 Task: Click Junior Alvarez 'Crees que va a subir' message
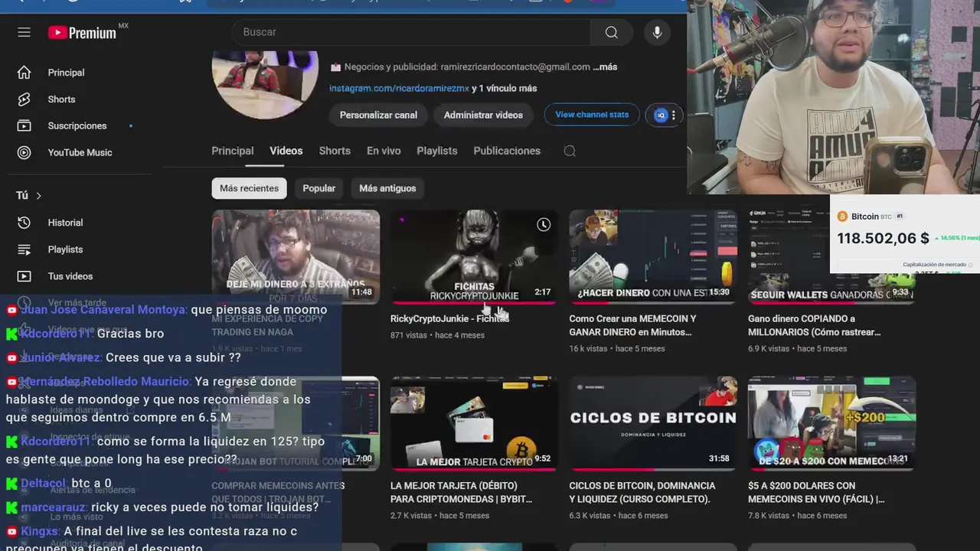(123, 357)
